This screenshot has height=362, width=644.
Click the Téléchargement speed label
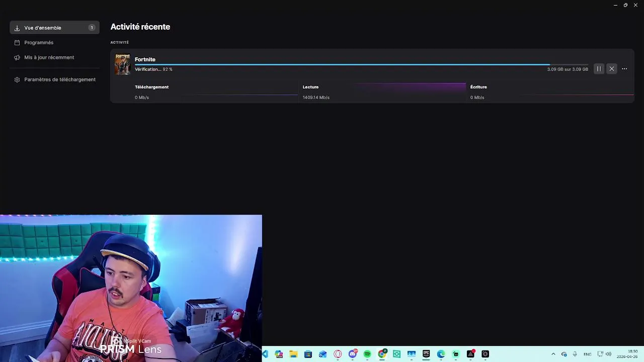point(151,87)
